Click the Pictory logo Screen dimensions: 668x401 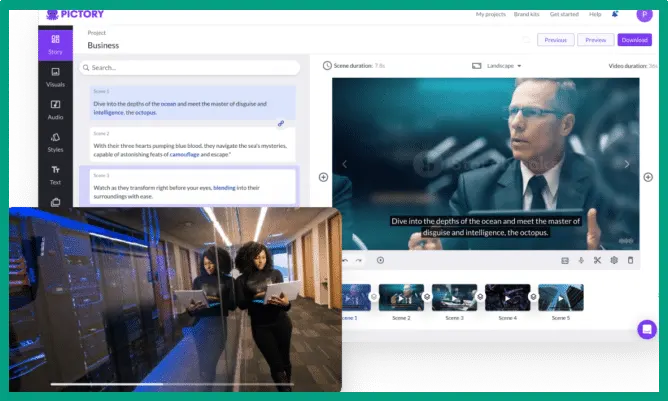click(x=75, y=14)
